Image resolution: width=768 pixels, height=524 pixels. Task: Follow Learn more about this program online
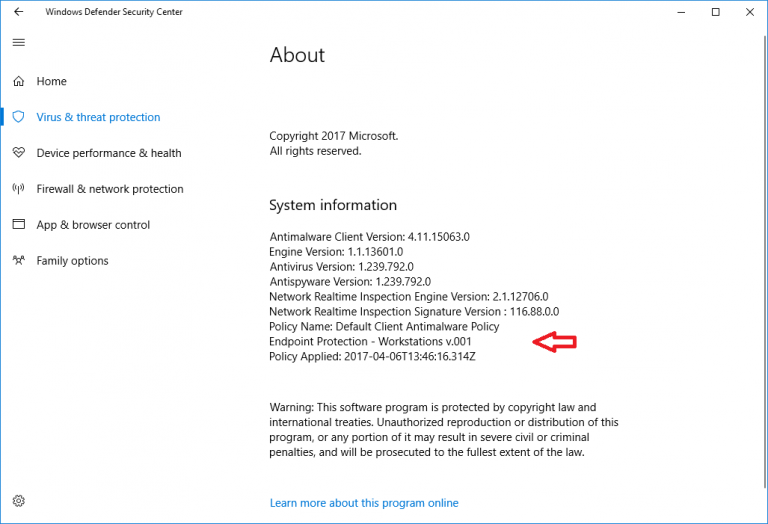364,503
